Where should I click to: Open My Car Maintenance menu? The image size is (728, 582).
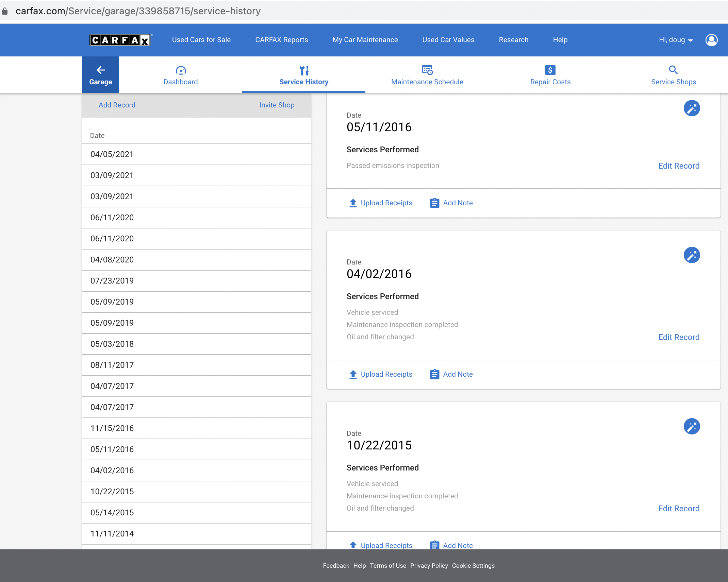365,40
